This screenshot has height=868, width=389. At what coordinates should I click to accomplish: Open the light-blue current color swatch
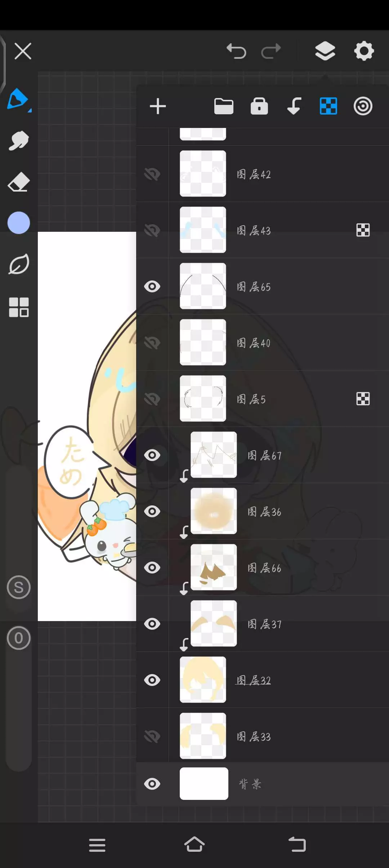coord(19,223)
